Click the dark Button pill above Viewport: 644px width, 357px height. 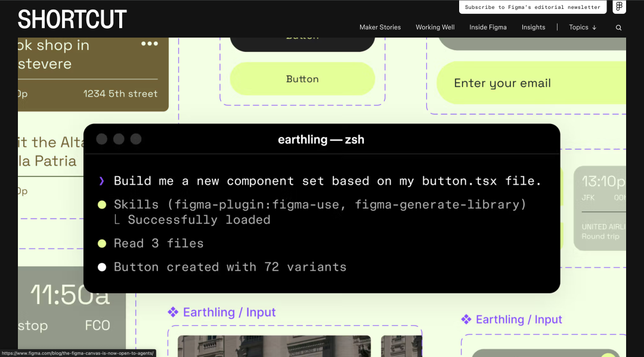tap(302, 44)
